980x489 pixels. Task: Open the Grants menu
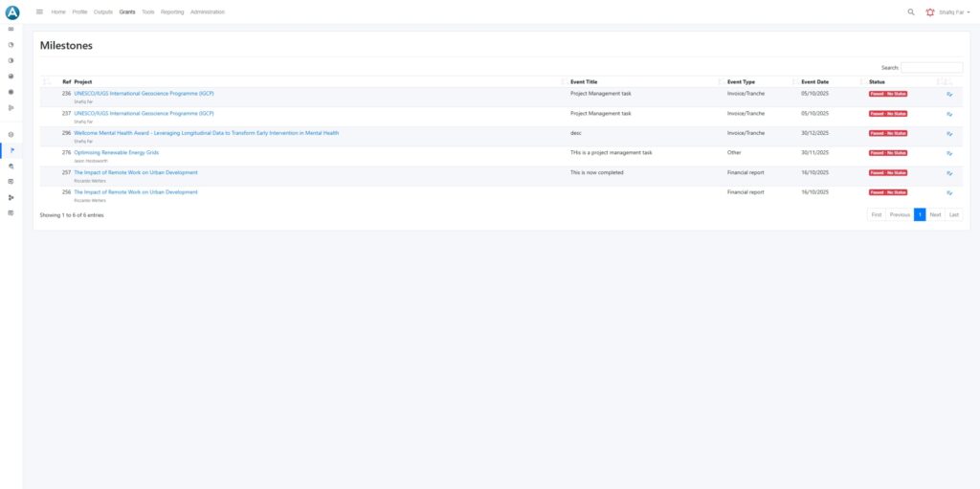pos(127,11)
